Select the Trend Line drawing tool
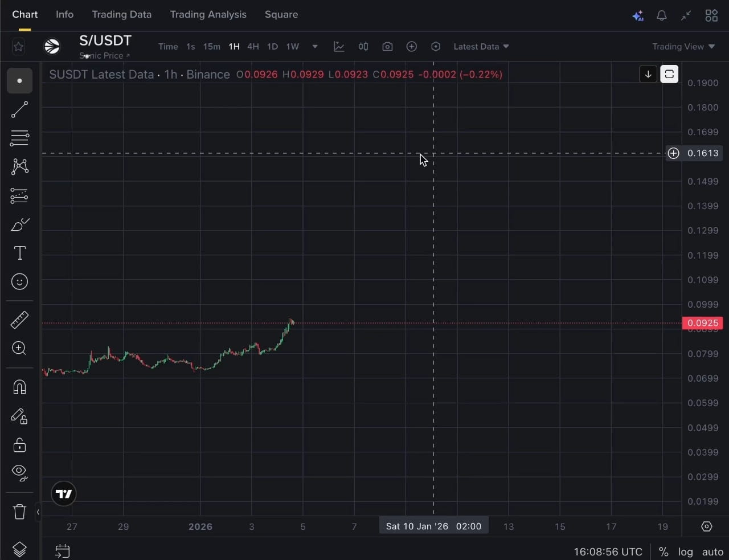729x560 pixels. click(x=19, y=109)
